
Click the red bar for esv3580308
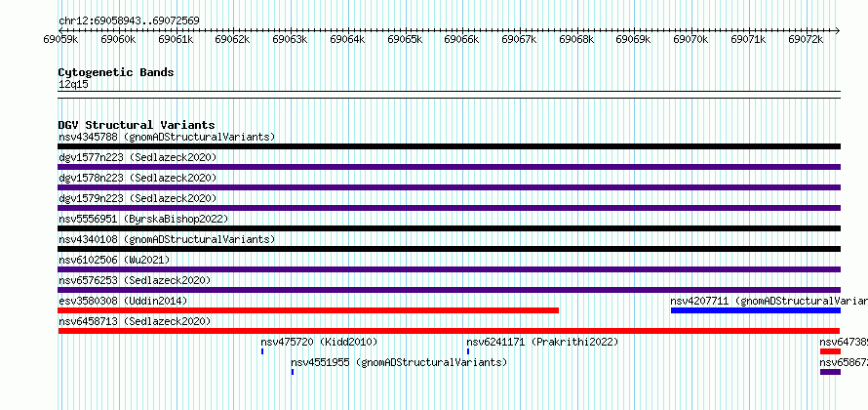pyautogui.click(x=308, y=310)
